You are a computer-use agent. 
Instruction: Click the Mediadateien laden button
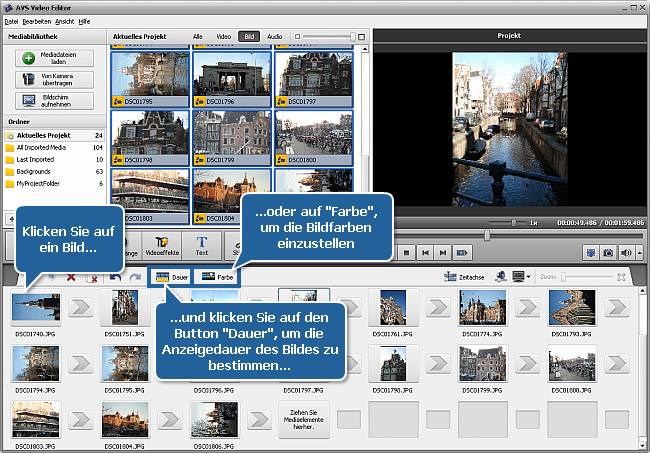coord(56,57)
